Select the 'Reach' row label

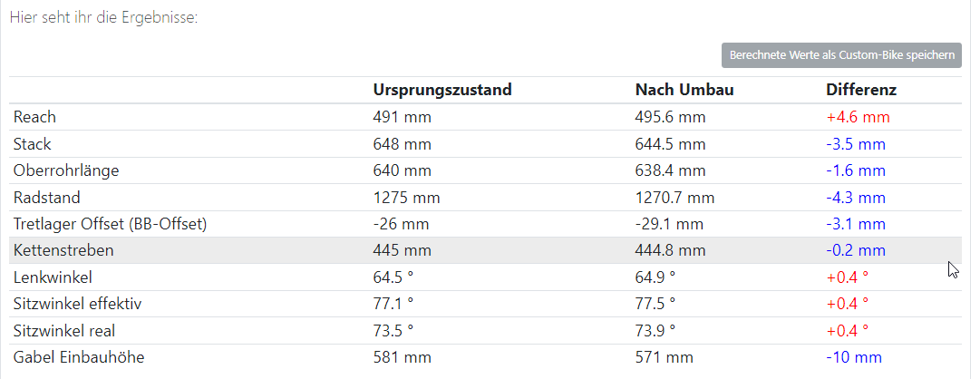click(x=34, y=117)
